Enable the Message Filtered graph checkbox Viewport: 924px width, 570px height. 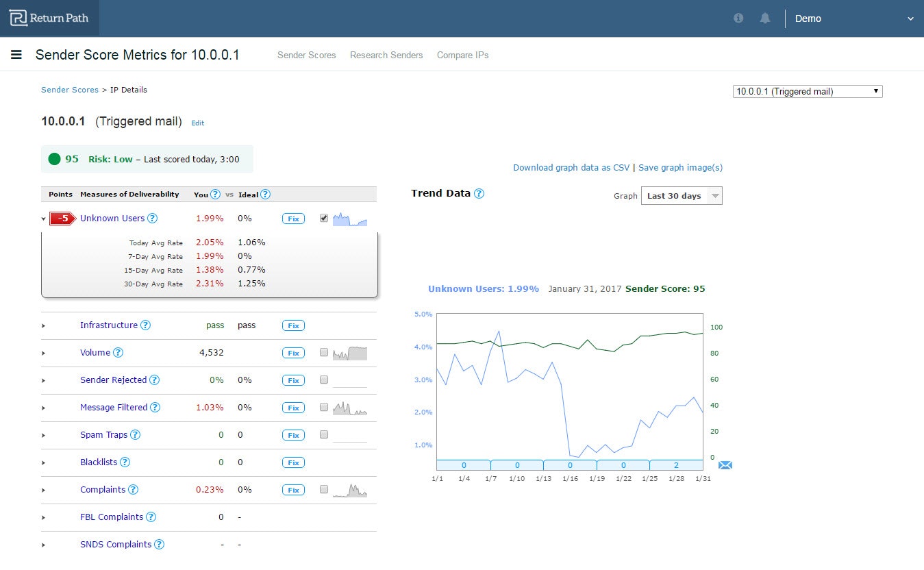(324, 407)
